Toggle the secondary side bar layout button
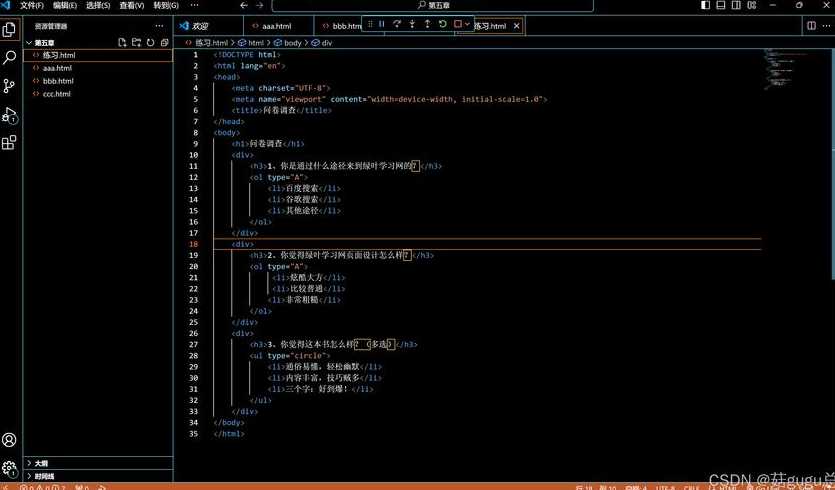 point(736,5)
